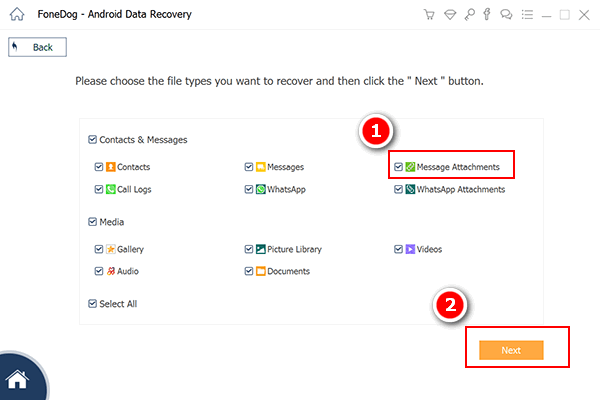Uncheck the Contacts checkbox
This screenshot has height=400, width=600.
[x=99, y=167]
